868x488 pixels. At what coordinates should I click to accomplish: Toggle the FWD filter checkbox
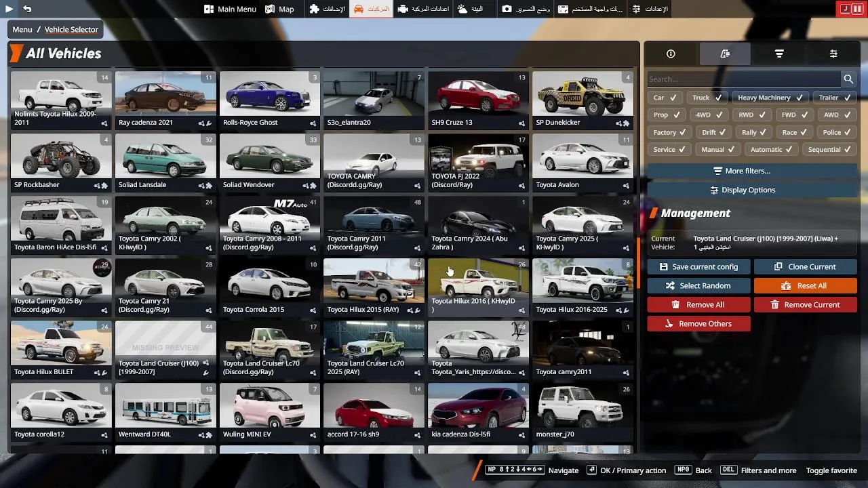point(793,115)
